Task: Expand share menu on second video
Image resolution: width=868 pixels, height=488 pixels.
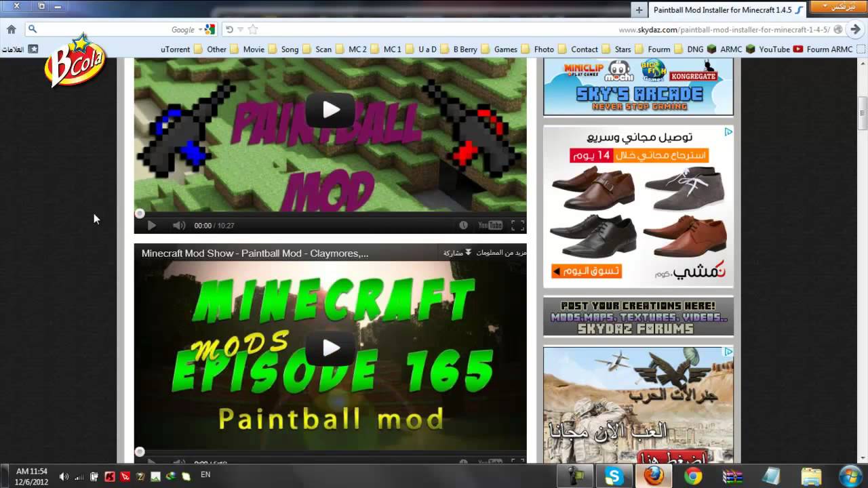Action: (x=458, y=253)
